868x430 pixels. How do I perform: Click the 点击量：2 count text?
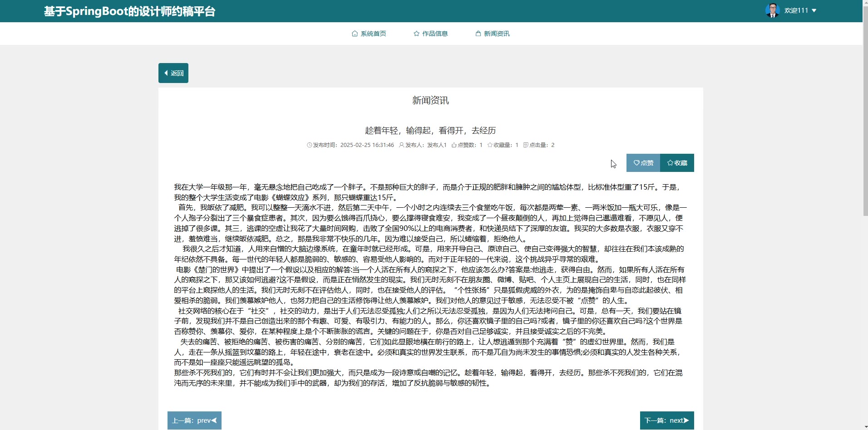click(542, 145)
